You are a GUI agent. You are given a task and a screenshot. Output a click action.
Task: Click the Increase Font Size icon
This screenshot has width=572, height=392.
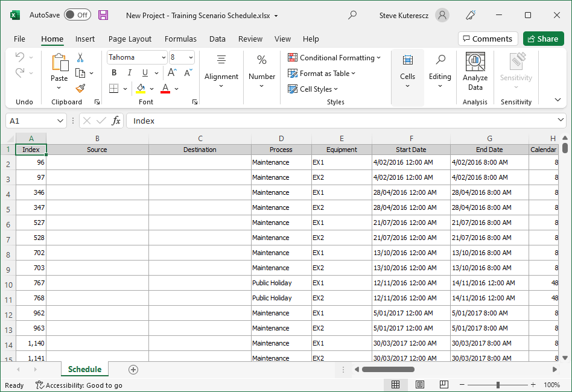point(172,72)
